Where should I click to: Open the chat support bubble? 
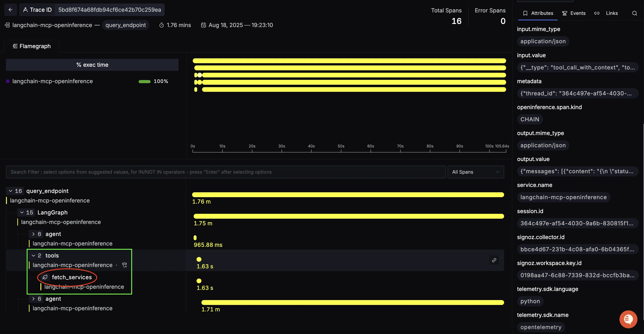pyautogui.click(x=628, y=319)
